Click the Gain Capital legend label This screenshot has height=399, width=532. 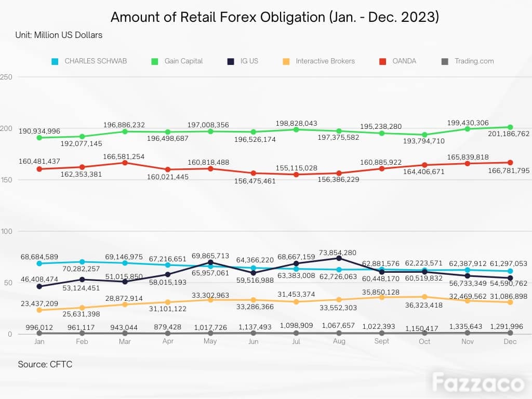click(x=183, y=61)
